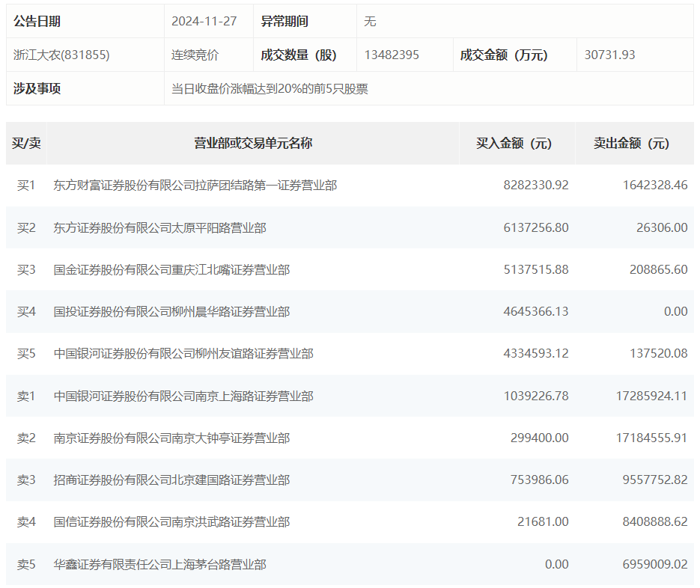Image resolution: width=700 pixels, height=588 pixels.
Task: Click 国信证券南京洪武路证券营业部 name
Action: pos(171,522)
